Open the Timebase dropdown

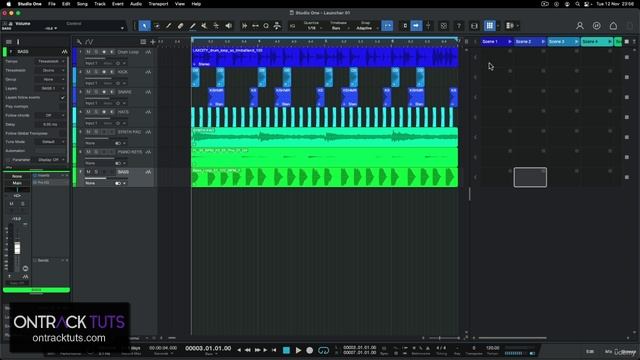[x=338, y=28]
